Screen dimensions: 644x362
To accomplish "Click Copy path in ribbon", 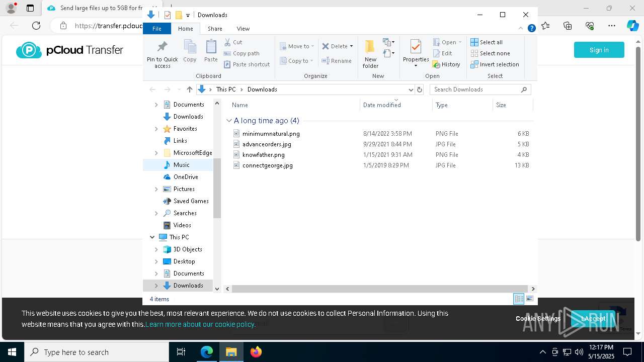I will (242, 53).
